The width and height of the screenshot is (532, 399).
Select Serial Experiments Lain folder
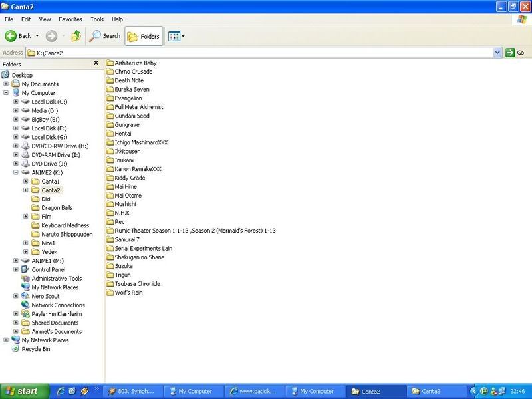tap(139, 248)
